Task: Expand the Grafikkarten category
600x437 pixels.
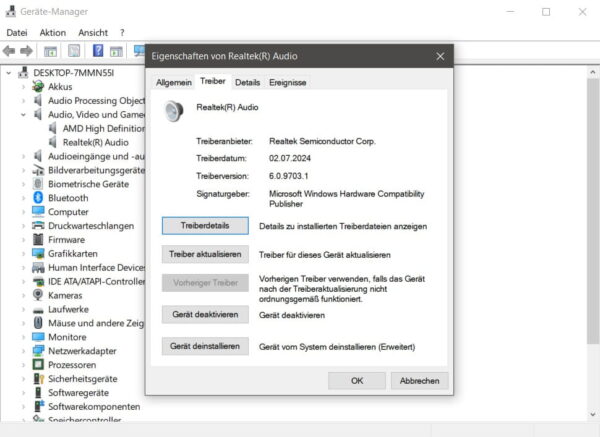Action: coord(23,253)
